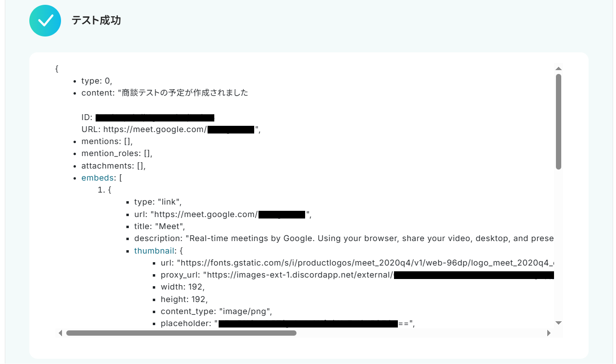Viewport: 616px width, 364px height.
Task: Click the empty vertical scrollbar track below the thumb
Action: click(x=558, y=244)
